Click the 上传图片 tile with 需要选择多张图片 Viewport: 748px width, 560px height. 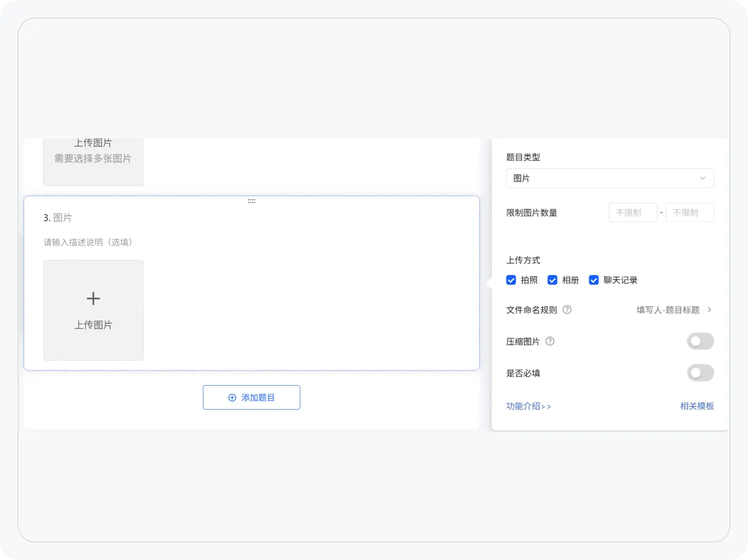(93, 162)
